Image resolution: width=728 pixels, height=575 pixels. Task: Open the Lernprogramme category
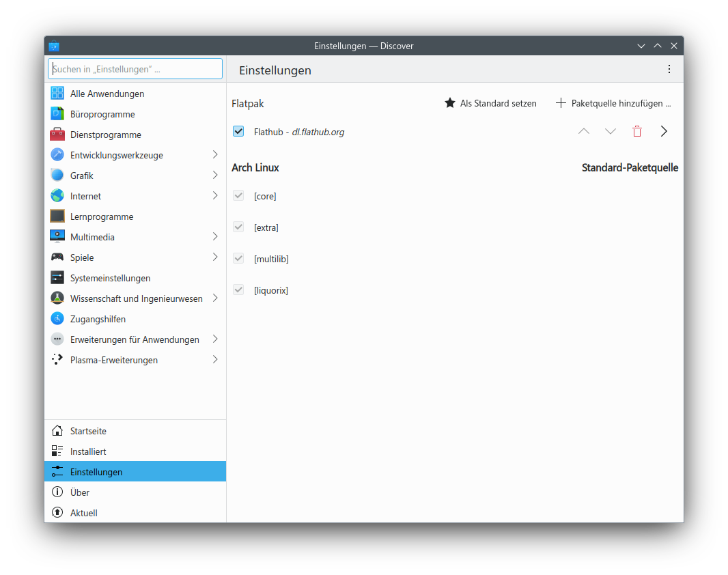tap(135, 216)
